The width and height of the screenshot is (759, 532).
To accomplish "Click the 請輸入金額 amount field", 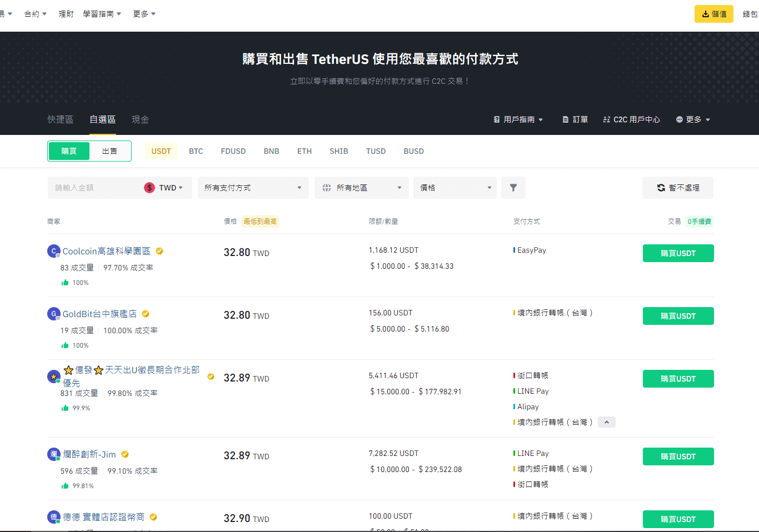I will (94, 188).
